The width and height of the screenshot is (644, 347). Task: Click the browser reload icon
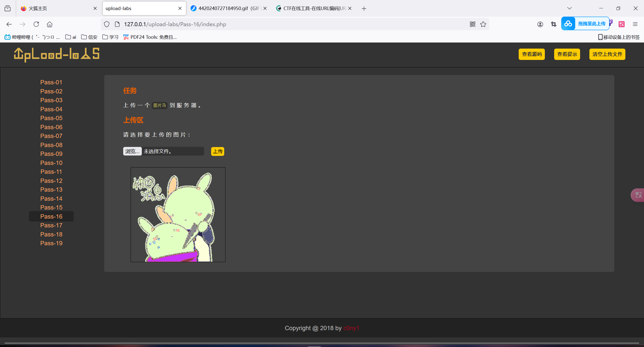(36, 24)
